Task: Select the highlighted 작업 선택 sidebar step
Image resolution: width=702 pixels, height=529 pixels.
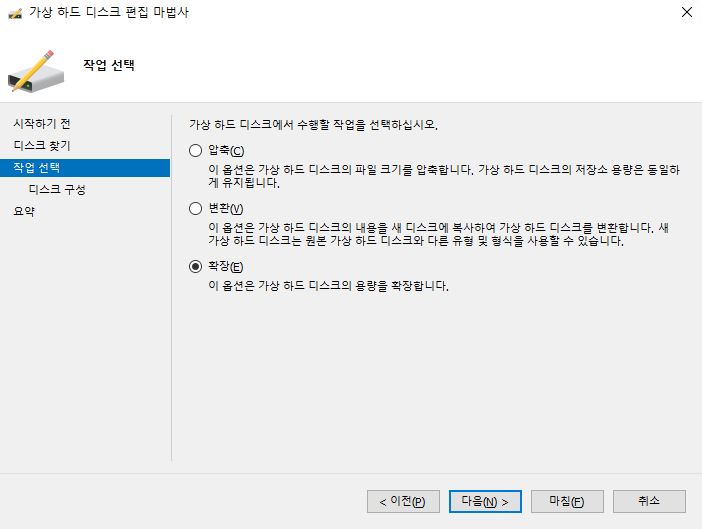Action: (37, 167)
